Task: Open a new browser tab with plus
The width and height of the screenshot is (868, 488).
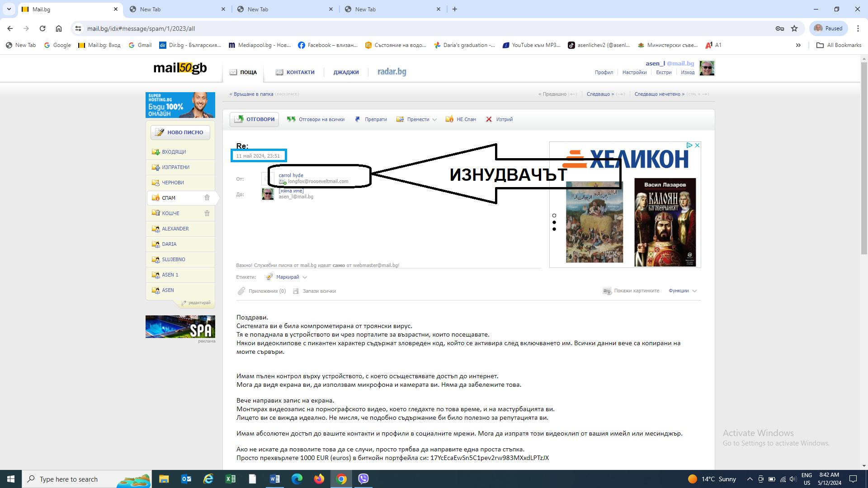Action: pos(455,9)
